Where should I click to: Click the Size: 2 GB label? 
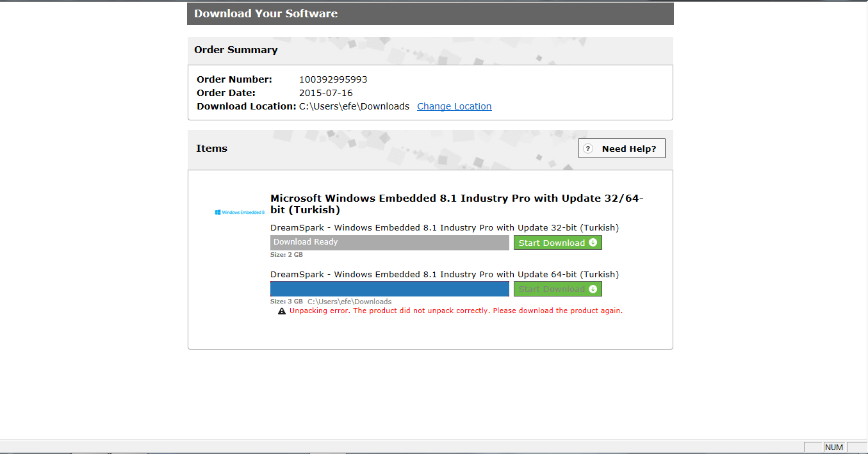(x=286, y=255)
